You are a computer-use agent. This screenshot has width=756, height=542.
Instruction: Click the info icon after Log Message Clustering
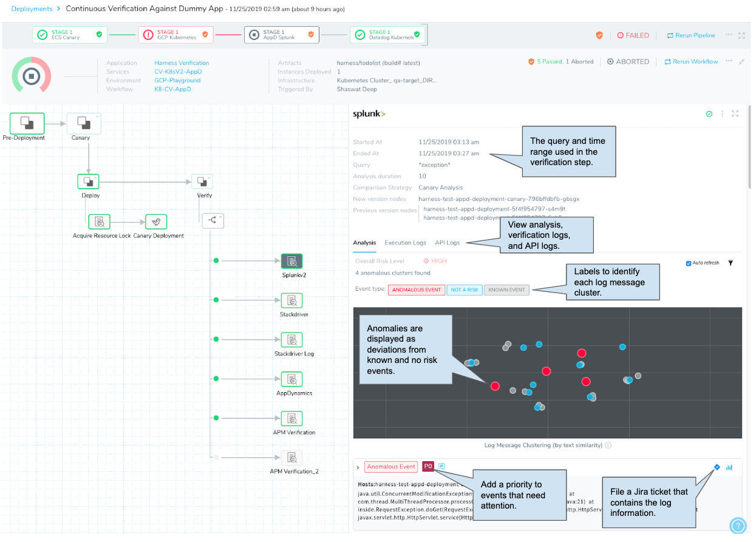[608, 445]
